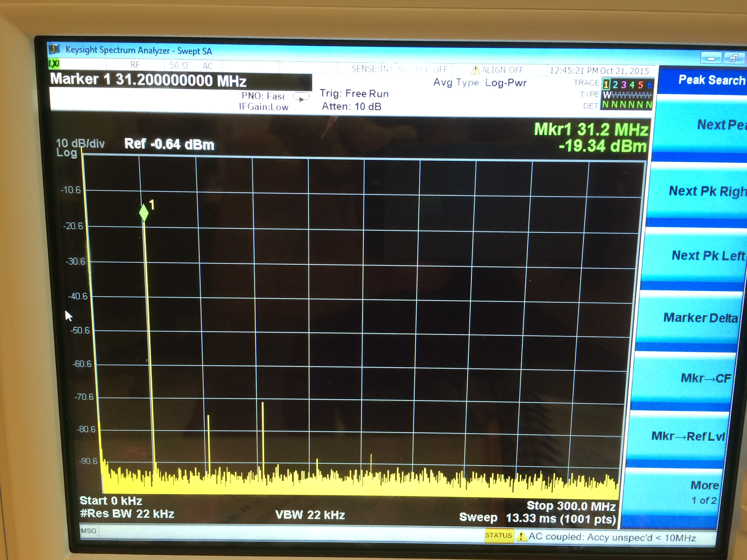The image size is (747, 560).
Task: Click the status warning icon near AC coupled
Action: pyautogui.click(x=521, y=536)
